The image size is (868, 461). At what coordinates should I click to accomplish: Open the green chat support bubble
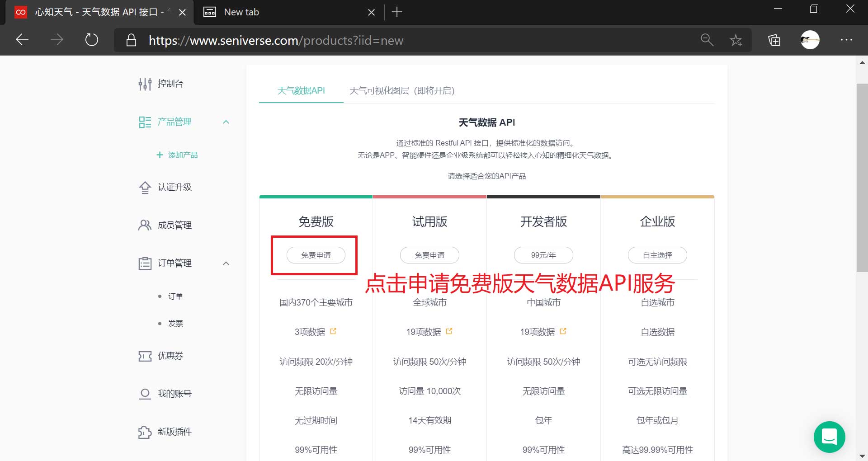click(x=830, y=437)
